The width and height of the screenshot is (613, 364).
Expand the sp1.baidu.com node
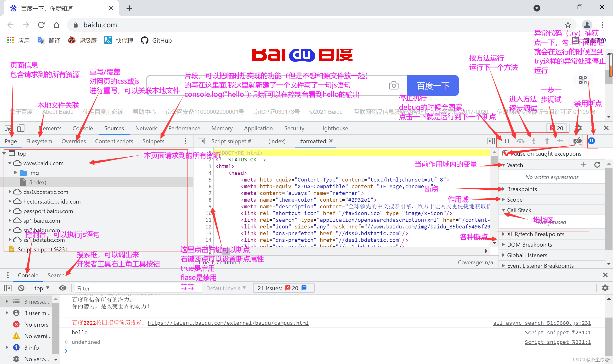[10, 220]
